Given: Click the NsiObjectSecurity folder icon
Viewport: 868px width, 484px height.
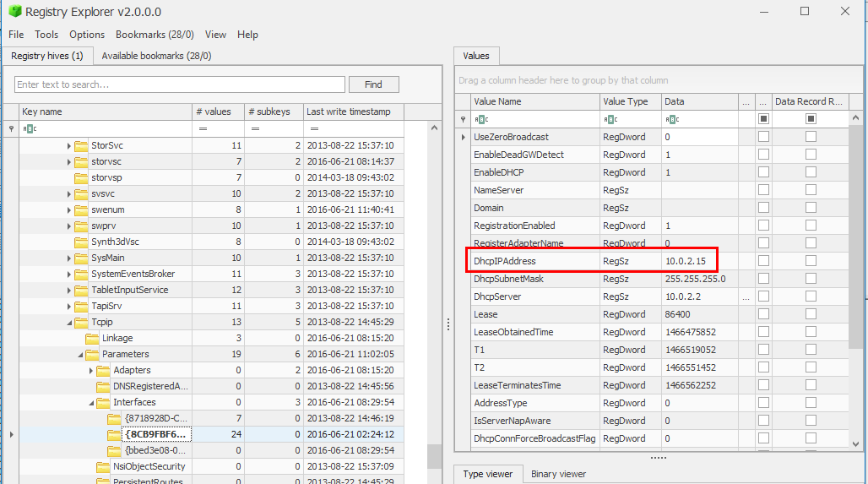Looking at the screenshot, I should coord(103,466).
